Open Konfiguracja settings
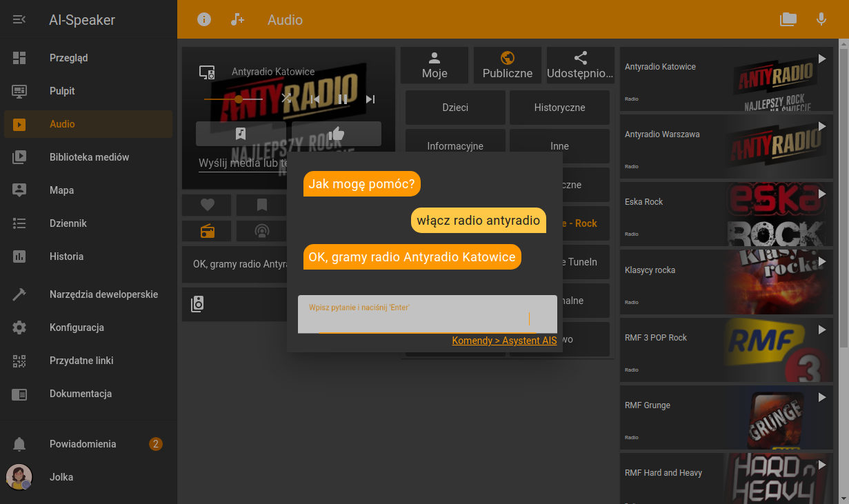This screenshot has width=849, height=504. pyautogui.click(x=88, y=327)
